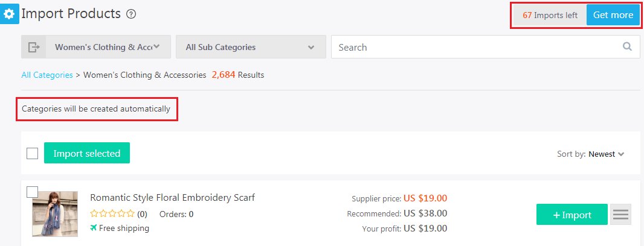Check the Romantic Style scarf checkbox
The height and width of the screenshot is (246, 644).
click(x=33, y=192)
